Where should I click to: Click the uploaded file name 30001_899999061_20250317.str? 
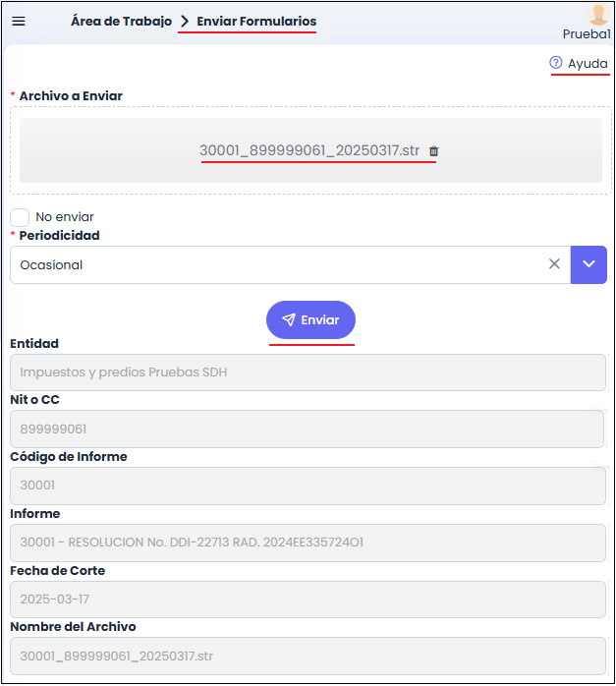tap(309, 150)
